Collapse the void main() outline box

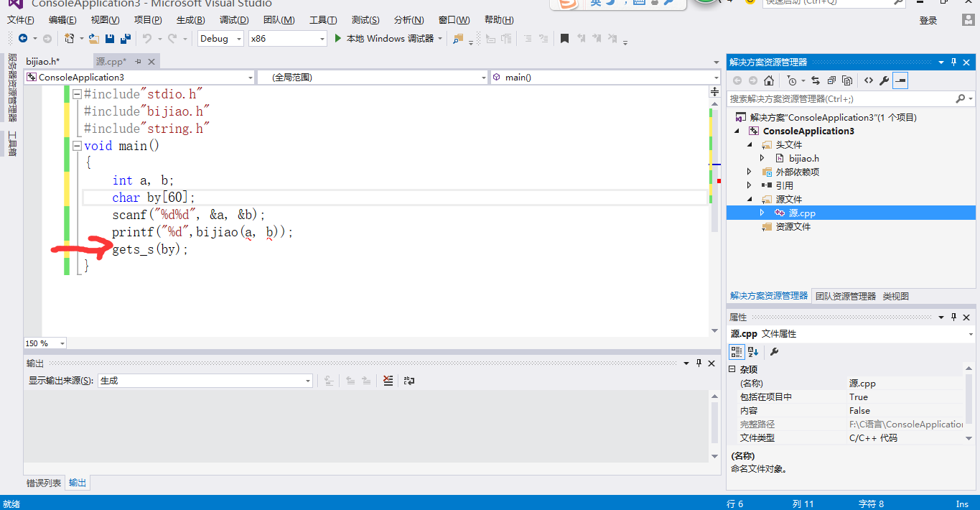77,146
